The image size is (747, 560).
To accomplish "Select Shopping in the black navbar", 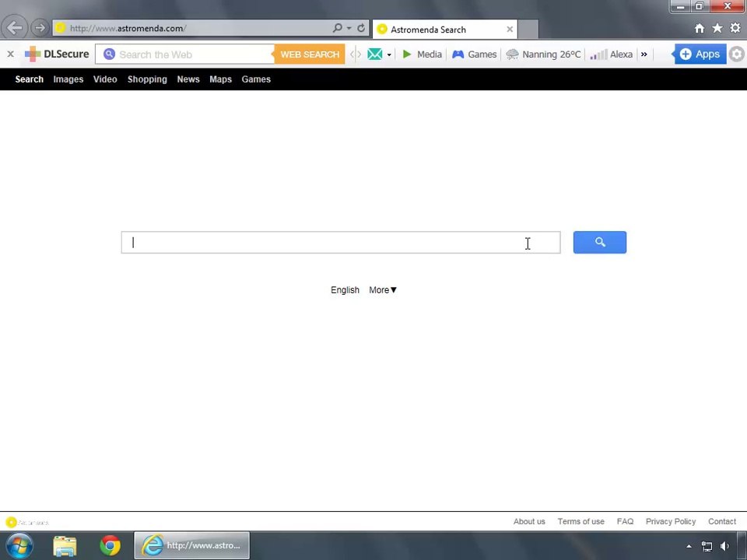I will (147, 79).
